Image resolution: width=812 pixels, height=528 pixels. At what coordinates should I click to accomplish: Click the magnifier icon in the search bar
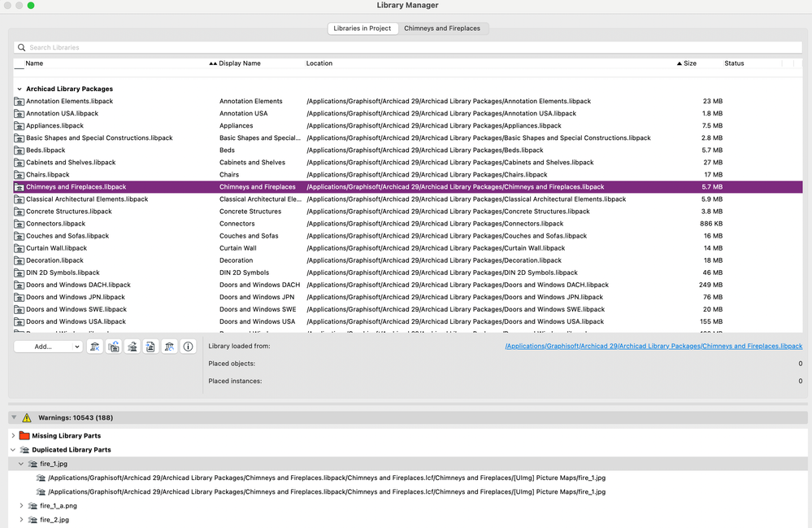coord(22,48)
